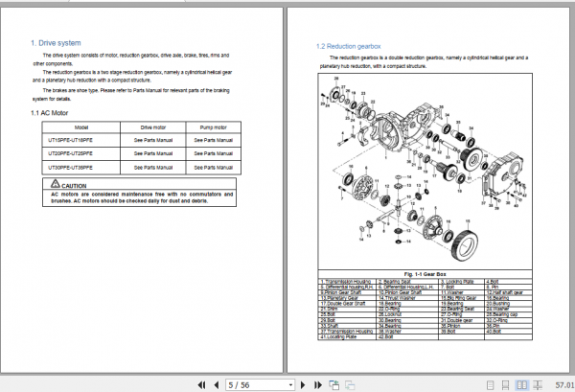Click the next view icon
Image resolution: width=575 pixels, height=392 pixels.
[350, 385]
